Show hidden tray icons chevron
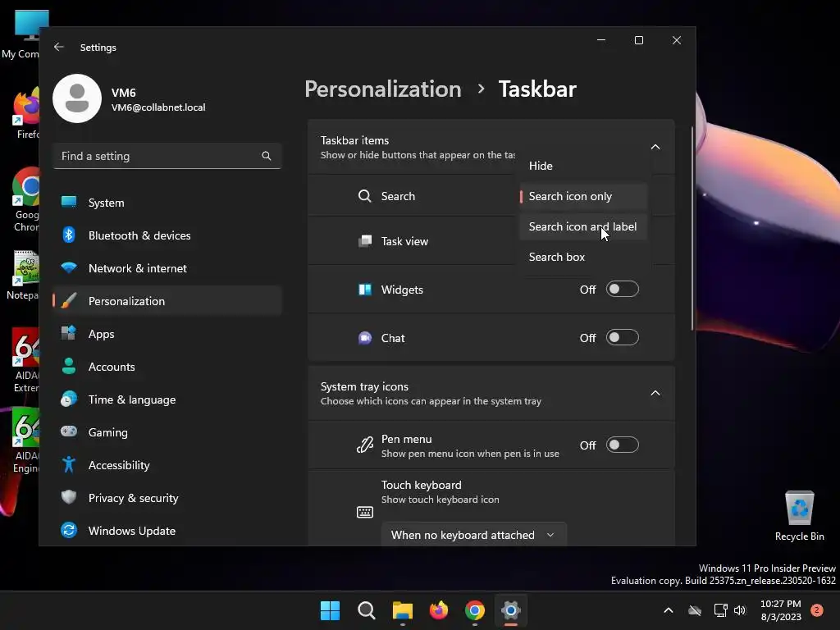Viewport: 840px width, 630px height. tap(668, 610)
